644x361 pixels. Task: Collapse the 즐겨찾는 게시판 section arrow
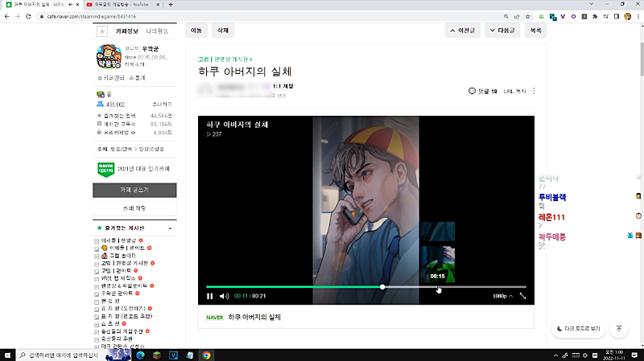[170, 228]
